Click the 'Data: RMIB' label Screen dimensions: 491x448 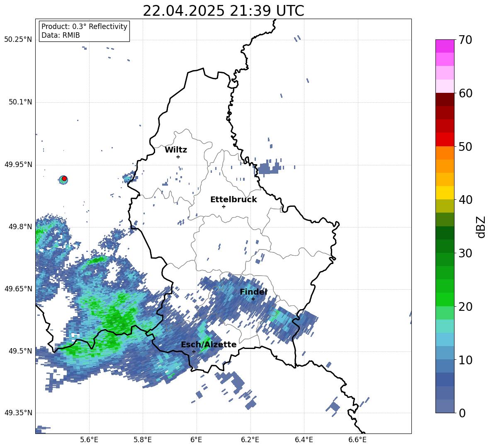(61, 35)
